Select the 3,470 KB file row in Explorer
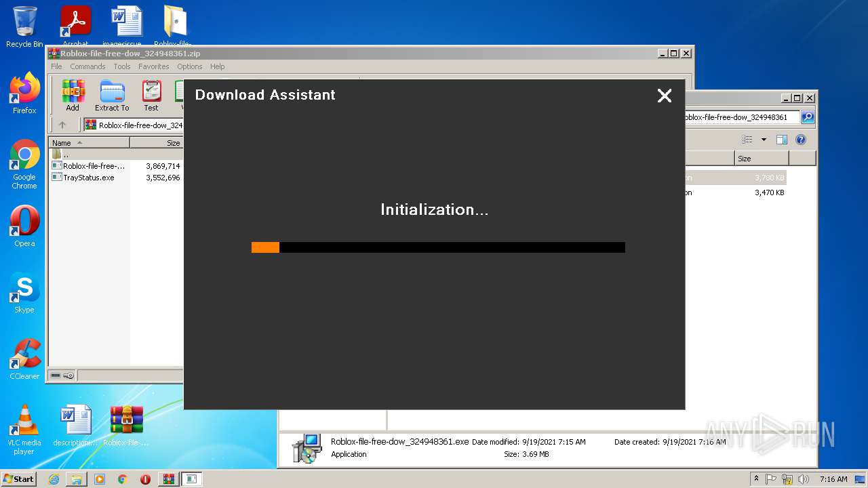 (x=736, y=192)
